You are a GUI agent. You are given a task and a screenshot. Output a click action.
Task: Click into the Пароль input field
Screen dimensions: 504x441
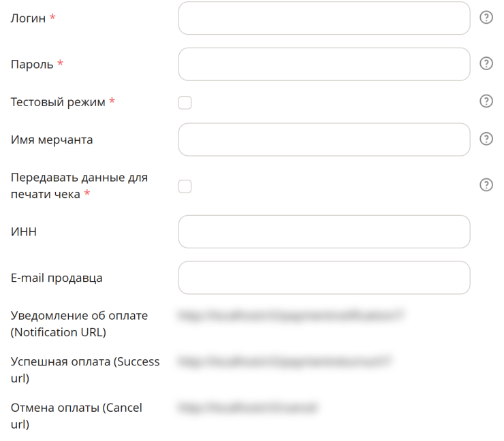[x=324, y=64]
